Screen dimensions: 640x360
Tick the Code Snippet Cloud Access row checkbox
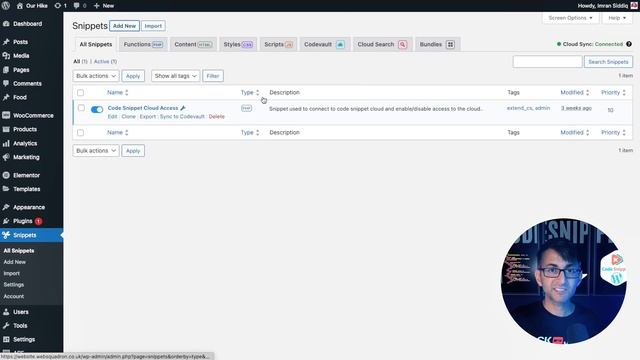pyautogui.click(x=81, y=108)
